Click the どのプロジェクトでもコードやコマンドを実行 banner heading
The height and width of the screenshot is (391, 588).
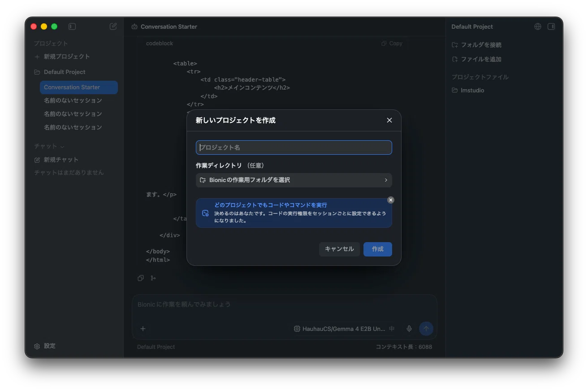point(271,205)
